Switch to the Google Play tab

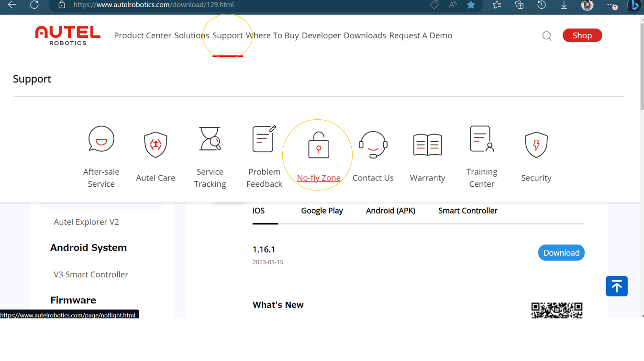tap(322, 211)
